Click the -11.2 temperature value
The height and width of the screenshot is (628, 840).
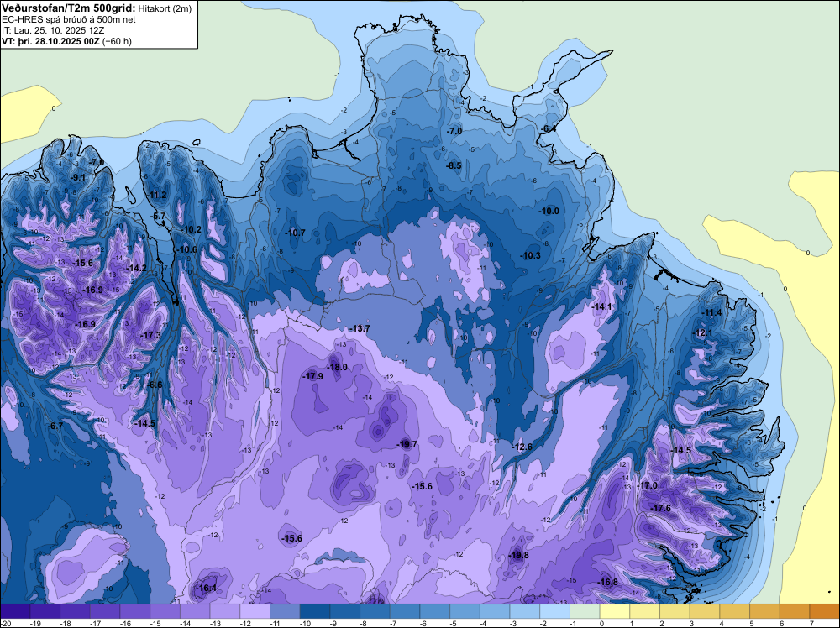(x=156, y=195)
